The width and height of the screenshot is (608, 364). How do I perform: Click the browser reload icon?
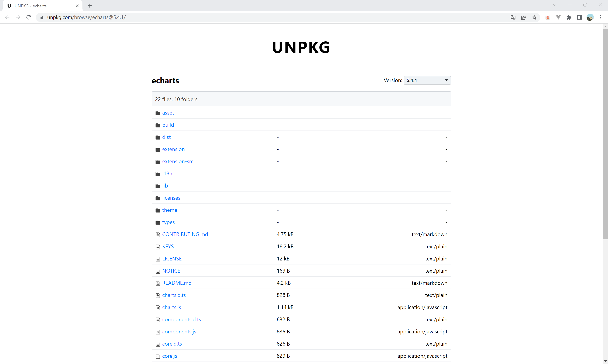[29, 17]
